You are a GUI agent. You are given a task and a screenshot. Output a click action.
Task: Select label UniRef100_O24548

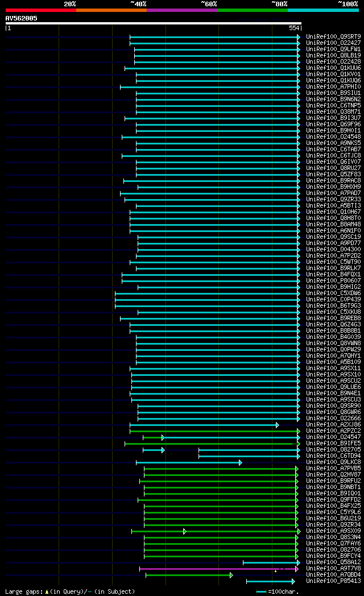[x=333, y=137]
